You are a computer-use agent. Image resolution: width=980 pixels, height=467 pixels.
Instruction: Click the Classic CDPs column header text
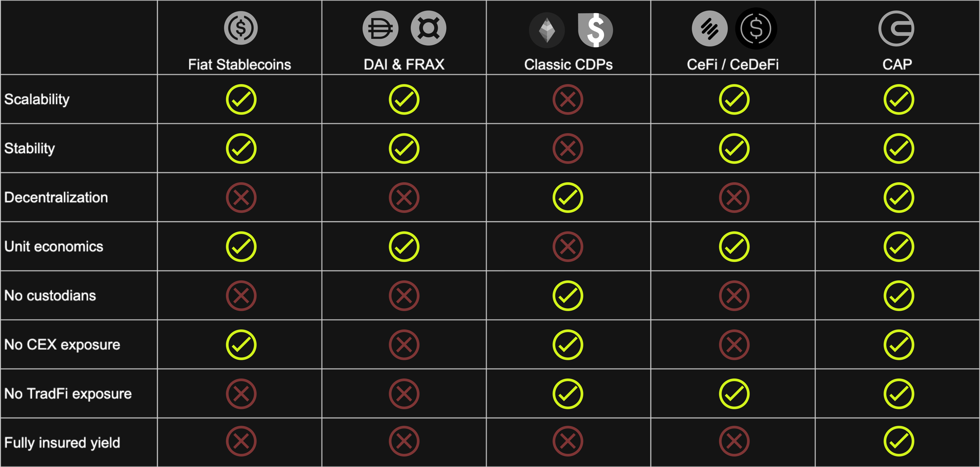point(568,64)
